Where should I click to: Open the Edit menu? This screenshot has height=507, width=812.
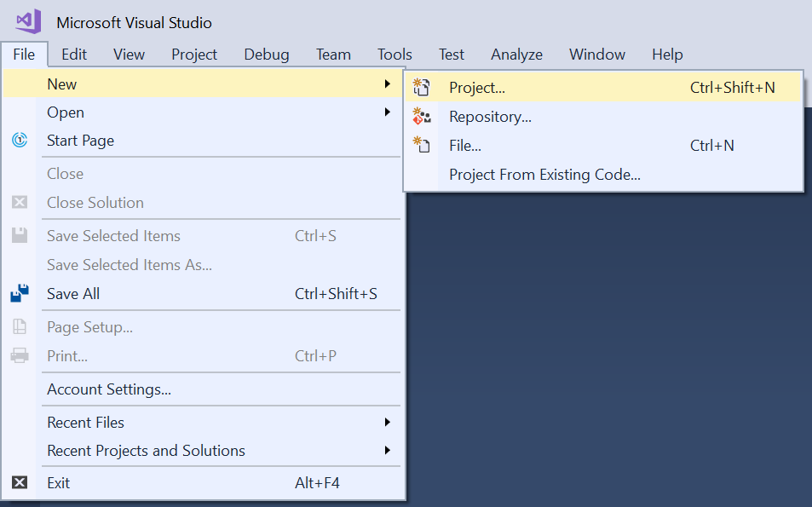[74, 55]
